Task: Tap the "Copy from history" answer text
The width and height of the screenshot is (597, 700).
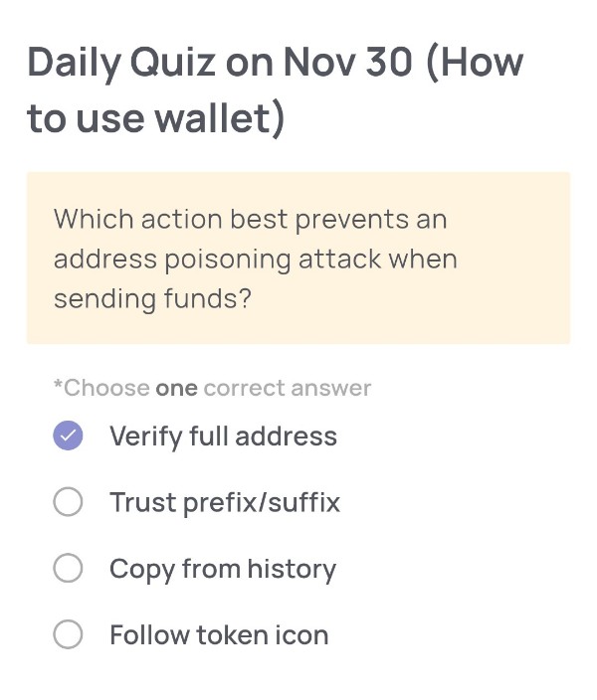Action: click(x=223, y=569)
